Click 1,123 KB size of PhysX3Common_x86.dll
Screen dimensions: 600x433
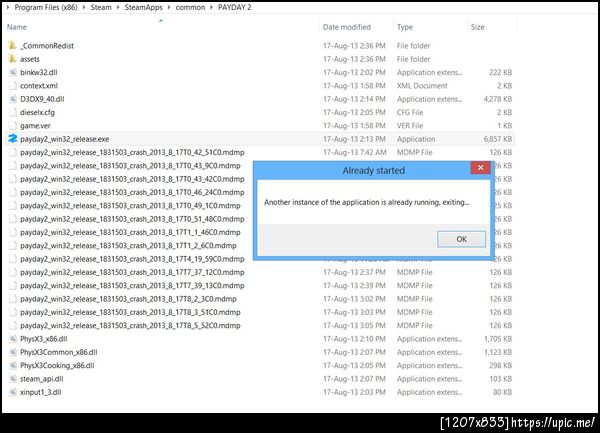click(x=498, y=352)
